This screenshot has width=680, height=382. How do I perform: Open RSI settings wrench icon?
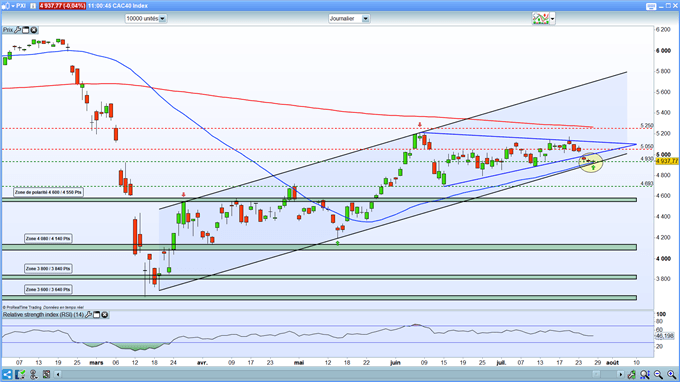(88, 314)
